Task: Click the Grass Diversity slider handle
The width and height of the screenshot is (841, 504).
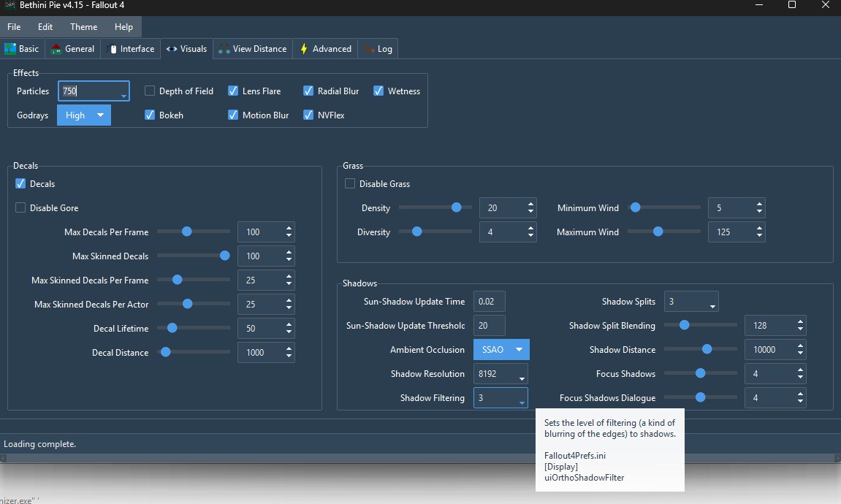Action: pyautogui.click(x=416, y=232)
